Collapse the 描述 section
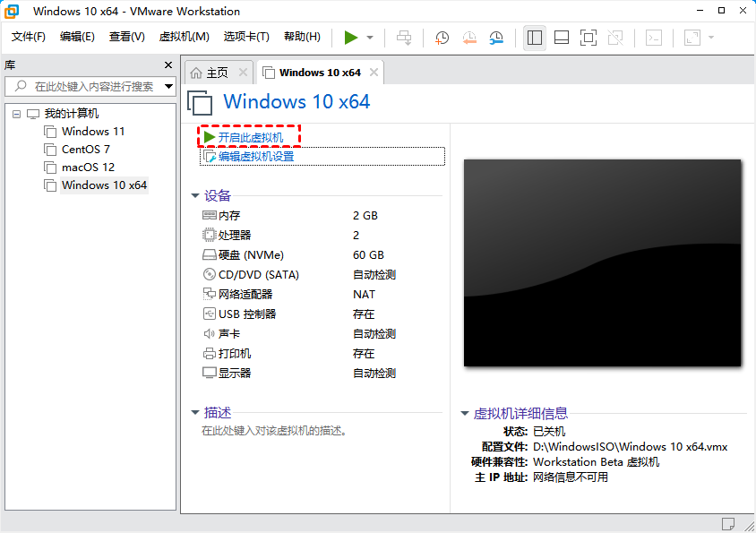The image size is (756, 533). 195,412
